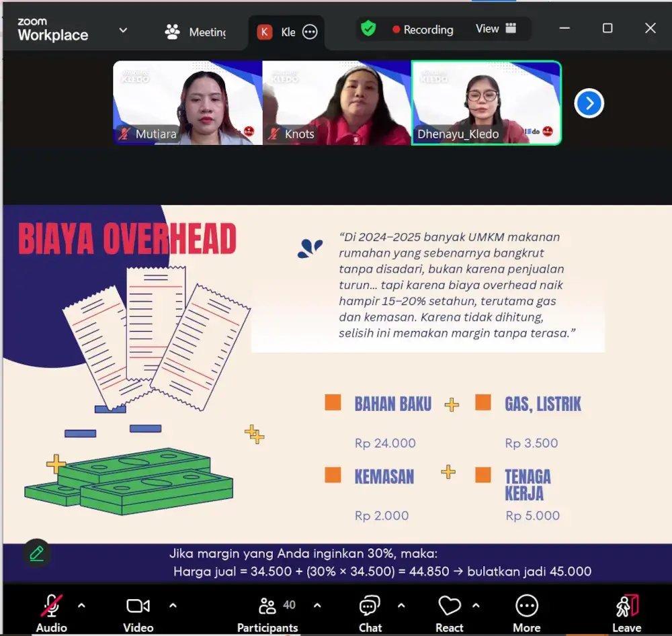Leave the meeting
Screen dimensions: 672x636
coord(626,614)
